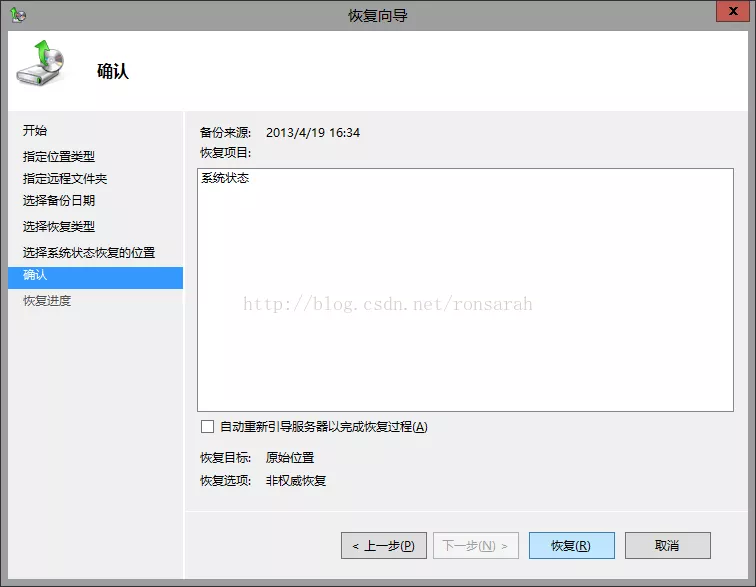
Task: Click the wizard icon in the title bar
Action: (x=18, y=15)
